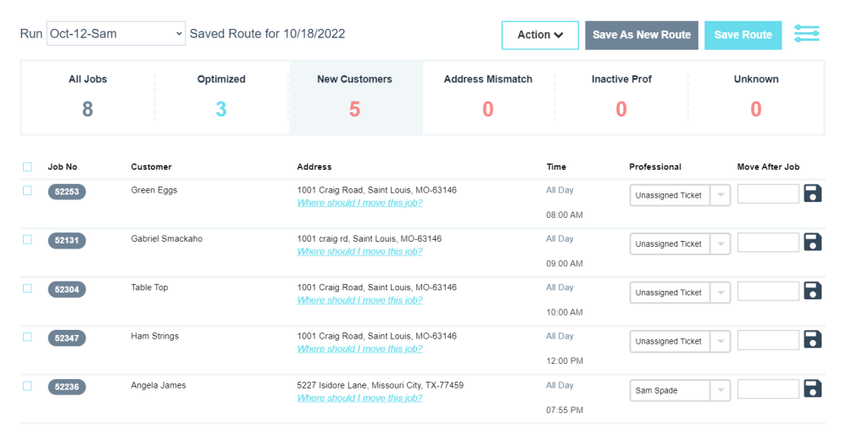
Task: Expand the Action dropdown menu
Action: 540,35
